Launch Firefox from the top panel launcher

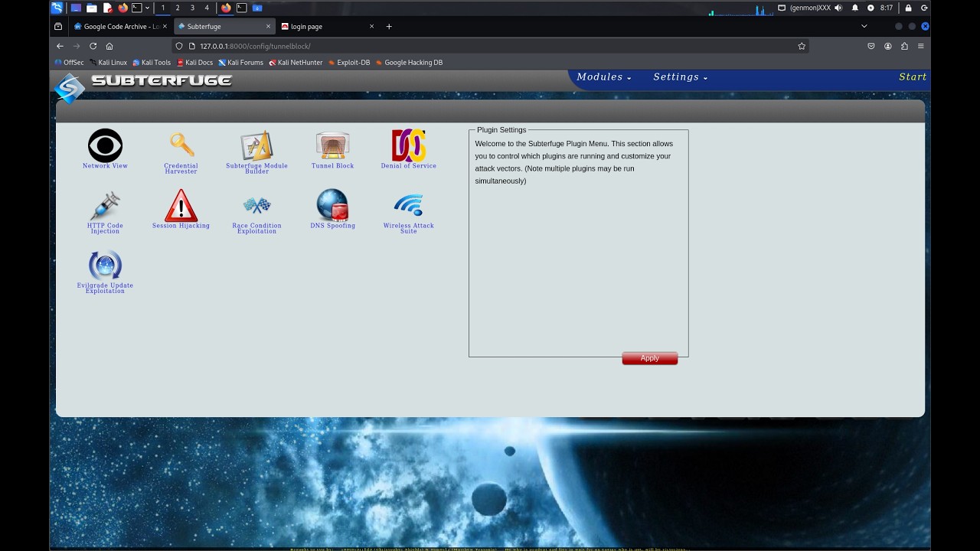tap(122, 8)
